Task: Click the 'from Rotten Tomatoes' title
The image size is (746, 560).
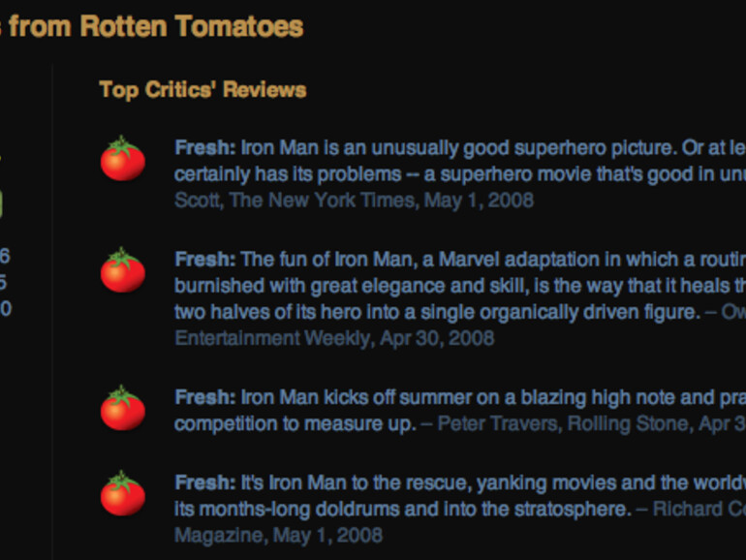Action: pyautogui.click(x=155, y=27)
